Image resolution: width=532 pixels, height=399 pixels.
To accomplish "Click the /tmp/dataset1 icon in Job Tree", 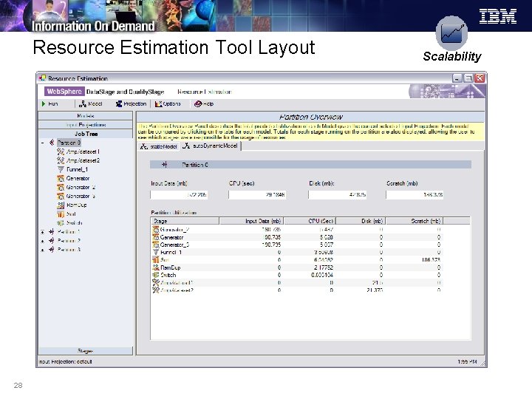I will click(61, 151).
